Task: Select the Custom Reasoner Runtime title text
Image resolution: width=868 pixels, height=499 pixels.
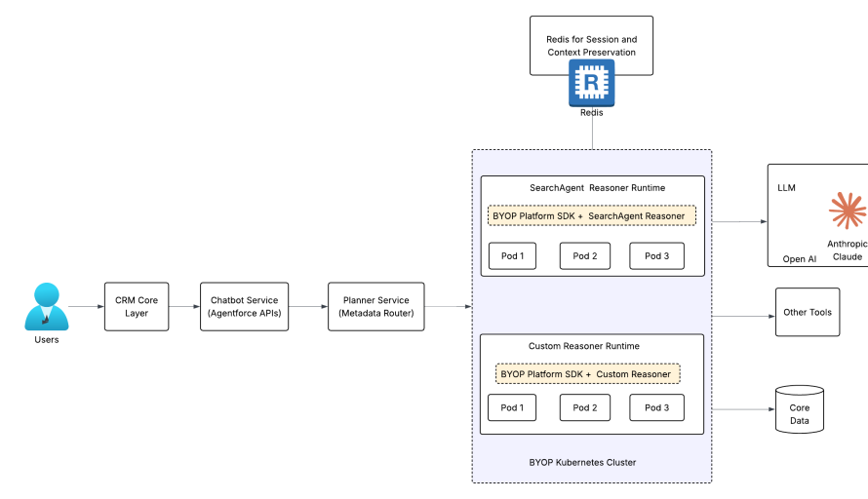Action: pos(584,346)
